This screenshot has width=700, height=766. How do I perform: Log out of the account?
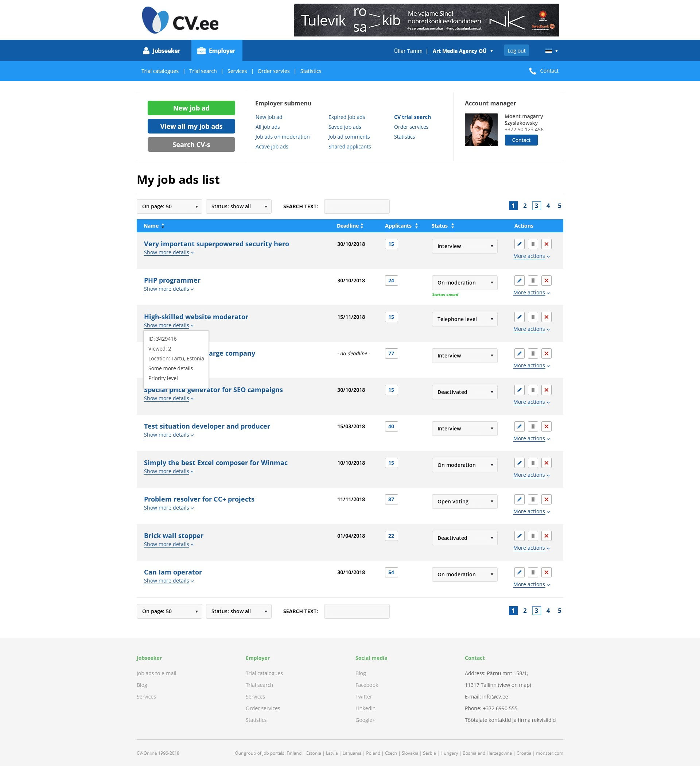516,51
